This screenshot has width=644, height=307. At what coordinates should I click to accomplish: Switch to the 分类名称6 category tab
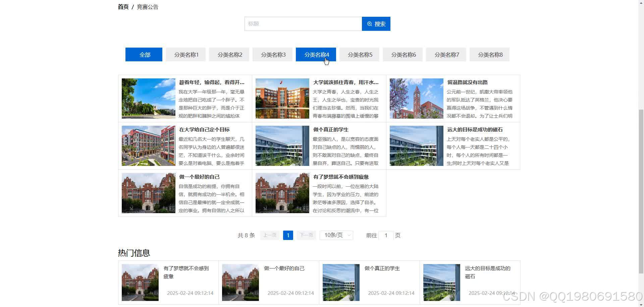[x=402, y=54]
